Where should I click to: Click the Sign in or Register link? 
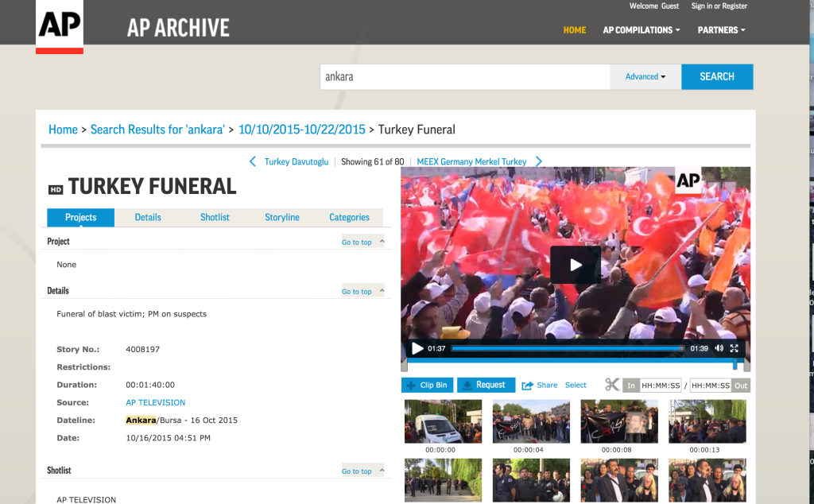pos(719,6)
